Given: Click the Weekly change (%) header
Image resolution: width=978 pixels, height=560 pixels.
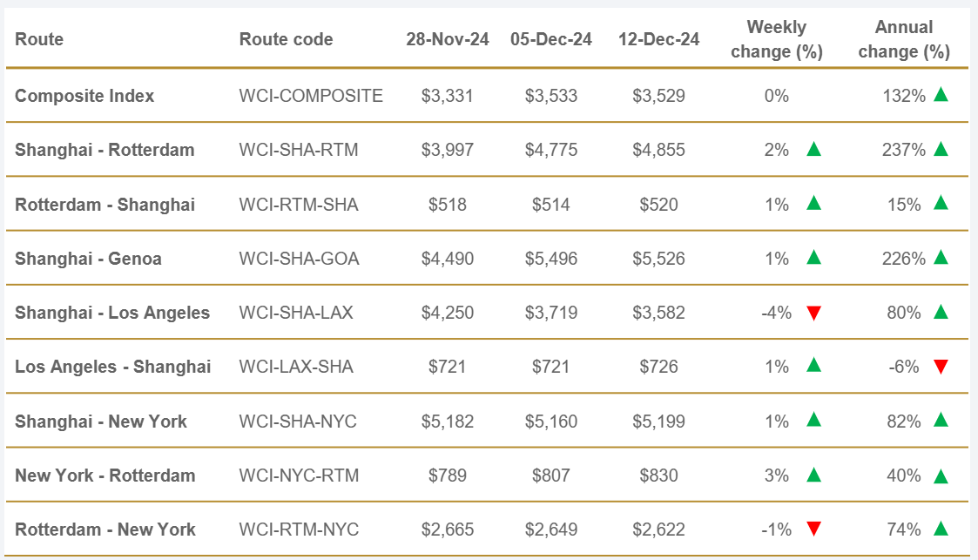Looking at the screenshot, I should click(x=777, y=39).
